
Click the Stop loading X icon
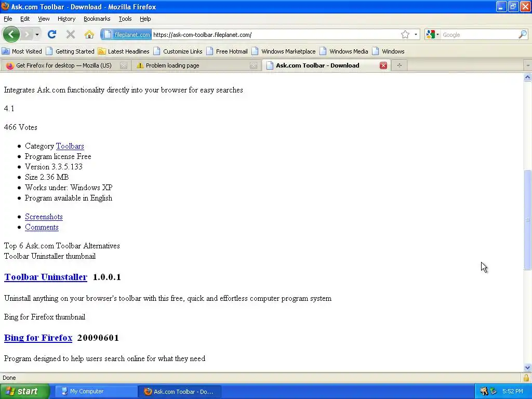(71, 34)
